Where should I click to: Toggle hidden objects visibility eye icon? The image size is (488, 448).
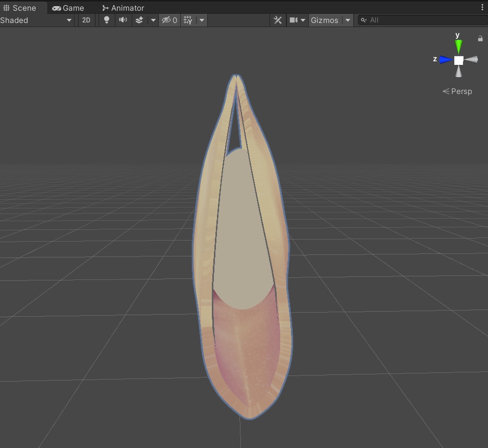169,20
